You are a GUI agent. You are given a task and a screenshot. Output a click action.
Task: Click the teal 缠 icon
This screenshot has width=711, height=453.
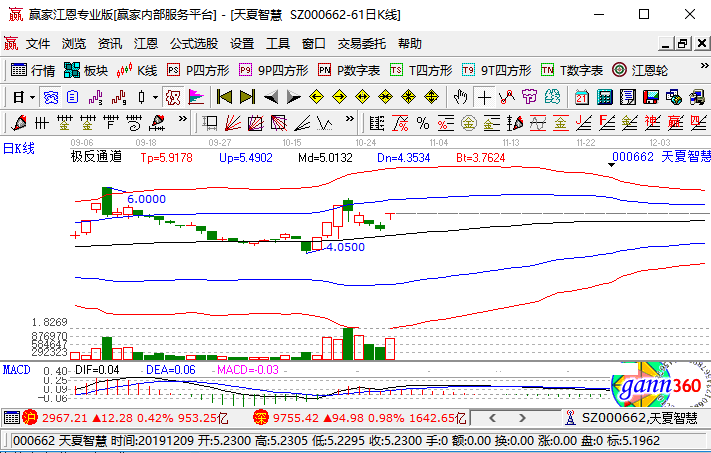[x=552, y=97]
